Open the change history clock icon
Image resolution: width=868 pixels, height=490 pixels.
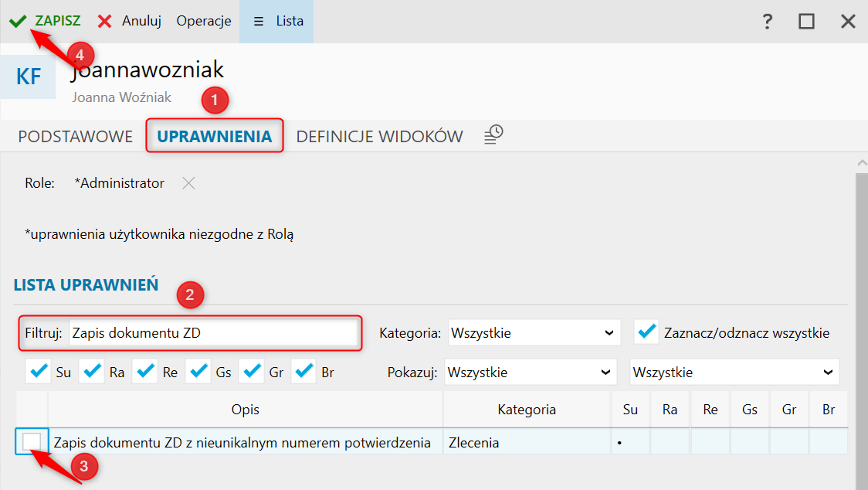[x=493, y=134]
